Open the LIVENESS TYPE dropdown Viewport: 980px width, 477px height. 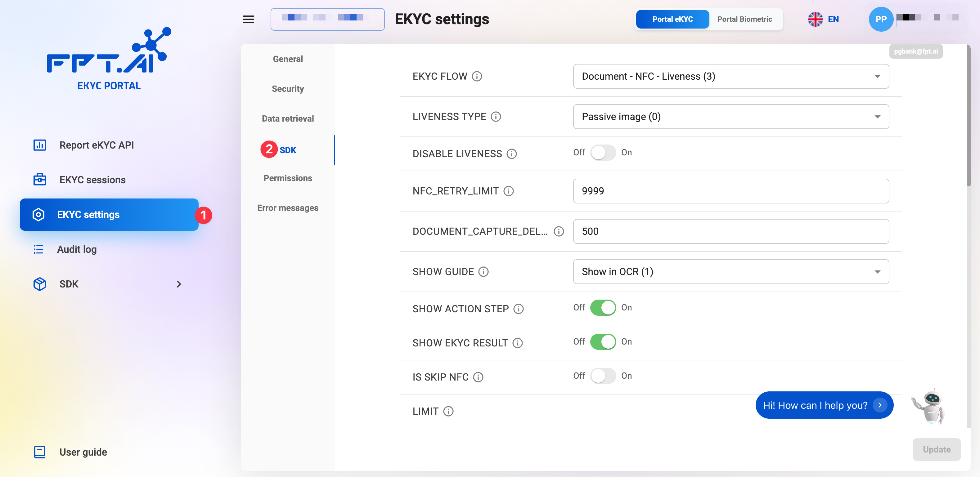point(731,117)
